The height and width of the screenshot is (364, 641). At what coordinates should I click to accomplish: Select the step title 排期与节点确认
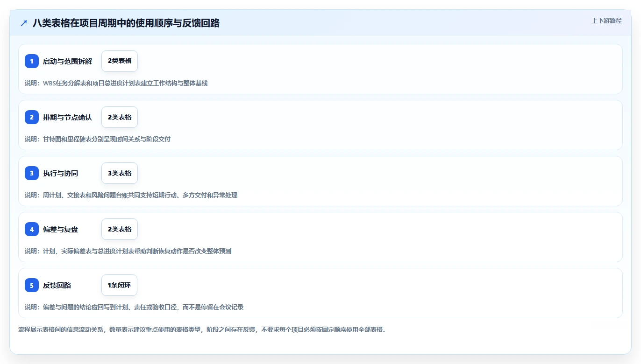click(x=67, y=117)
